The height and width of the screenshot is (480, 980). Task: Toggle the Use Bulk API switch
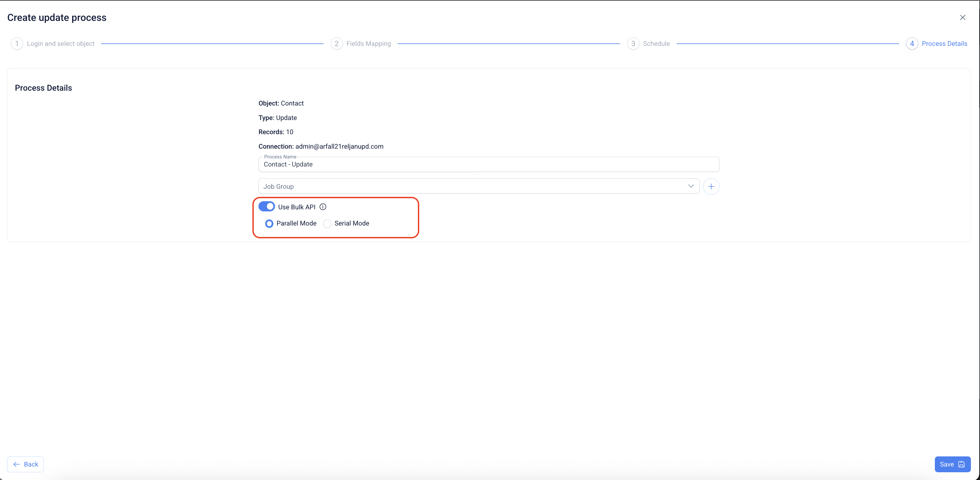266,206
